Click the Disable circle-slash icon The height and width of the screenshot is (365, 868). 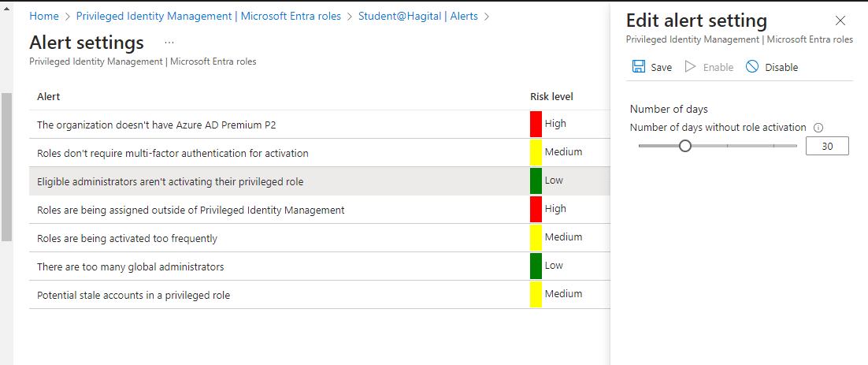pos(752,67)
